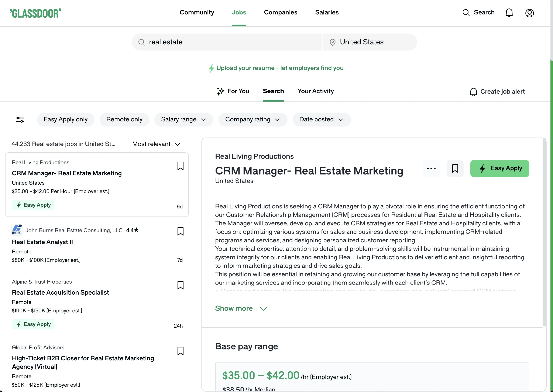The height and width of the screenshot is (392, 553).
Task: Open Company rating filter dropdown
Action: [x=253, y=119]
